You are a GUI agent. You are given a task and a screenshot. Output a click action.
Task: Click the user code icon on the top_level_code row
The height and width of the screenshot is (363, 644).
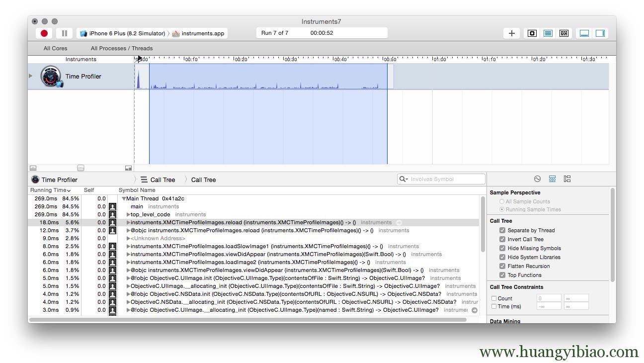tap(112, 214)
